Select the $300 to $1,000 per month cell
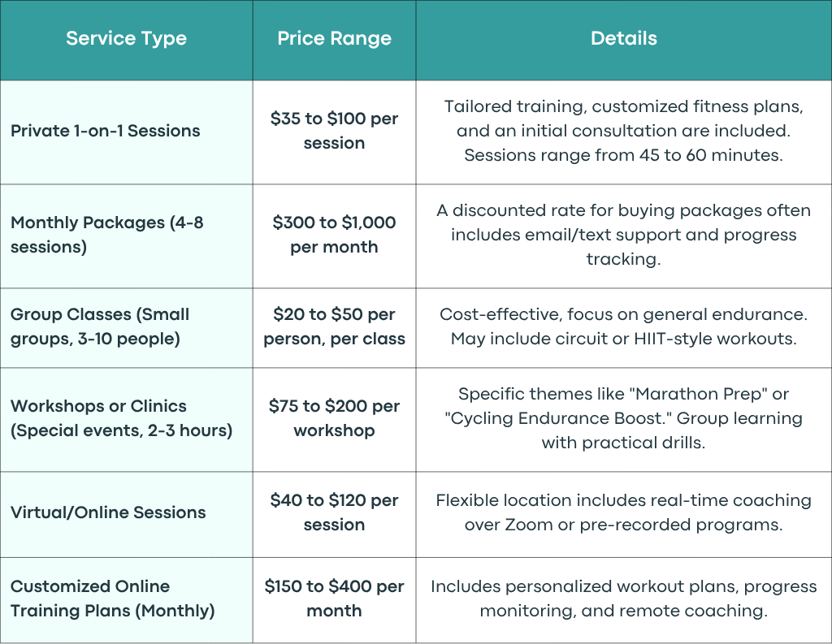832x644 pixels. pos(334,236)
